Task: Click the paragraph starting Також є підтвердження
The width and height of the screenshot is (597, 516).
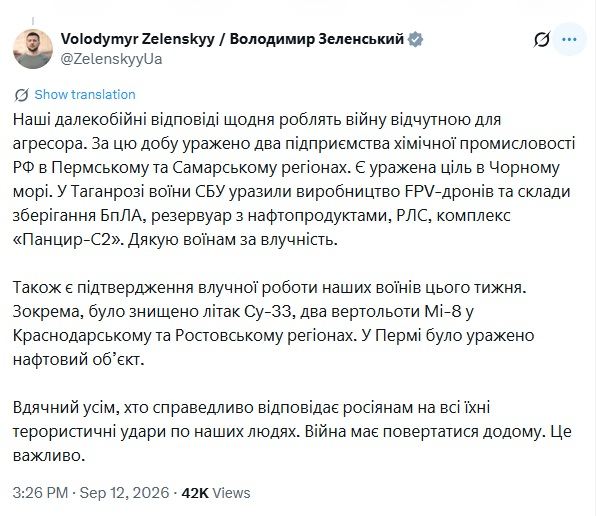Action: point(273,323)
